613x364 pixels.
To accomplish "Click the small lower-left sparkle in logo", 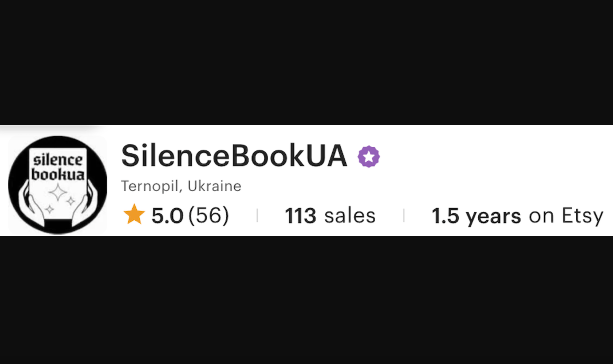I will tap(49, 209).
